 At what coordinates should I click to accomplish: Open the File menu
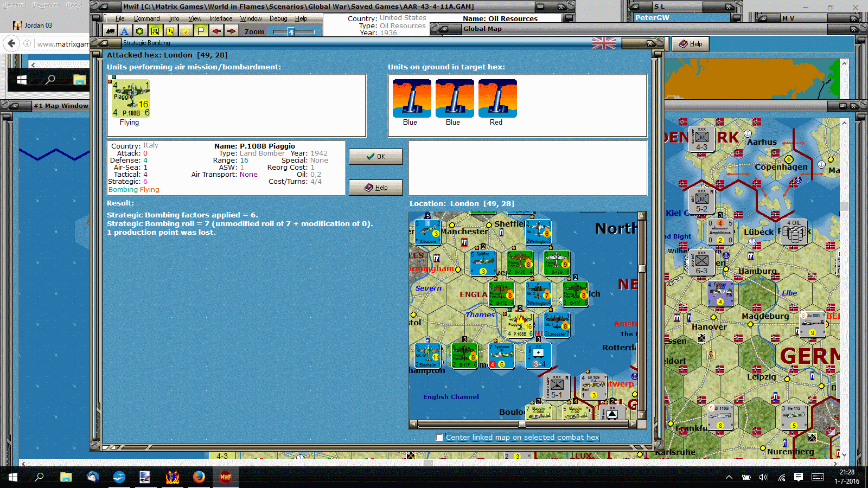click(x=120, y=18)
